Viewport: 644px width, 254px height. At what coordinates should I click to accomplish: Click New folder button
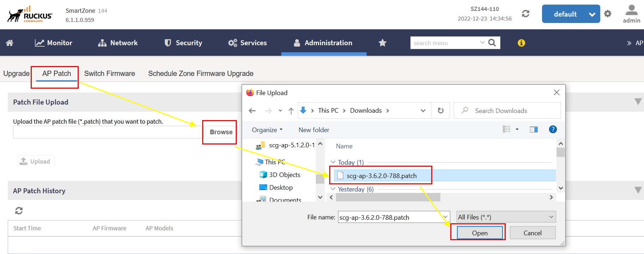tap(314, 130)
